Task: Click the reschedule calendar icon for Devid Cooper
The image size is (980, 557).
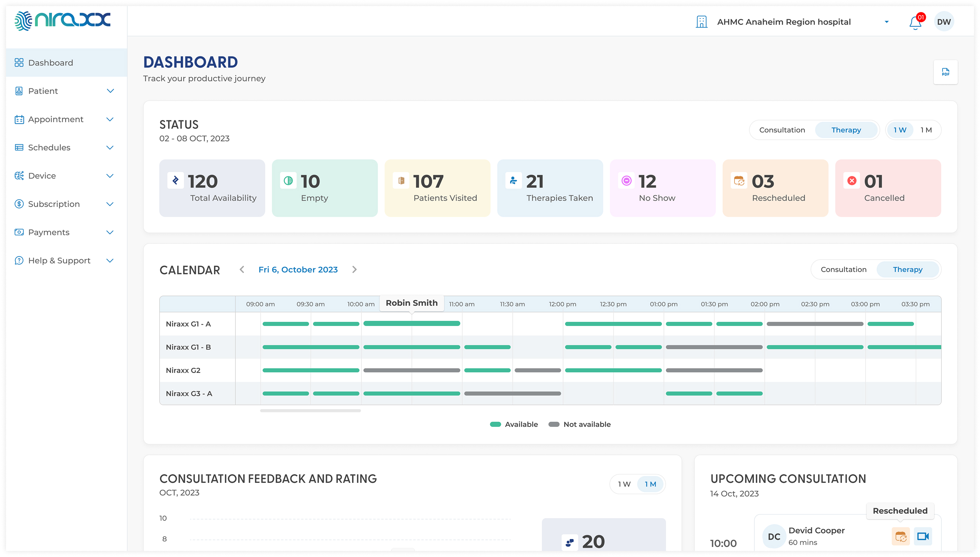Action: tap(901, 536)
